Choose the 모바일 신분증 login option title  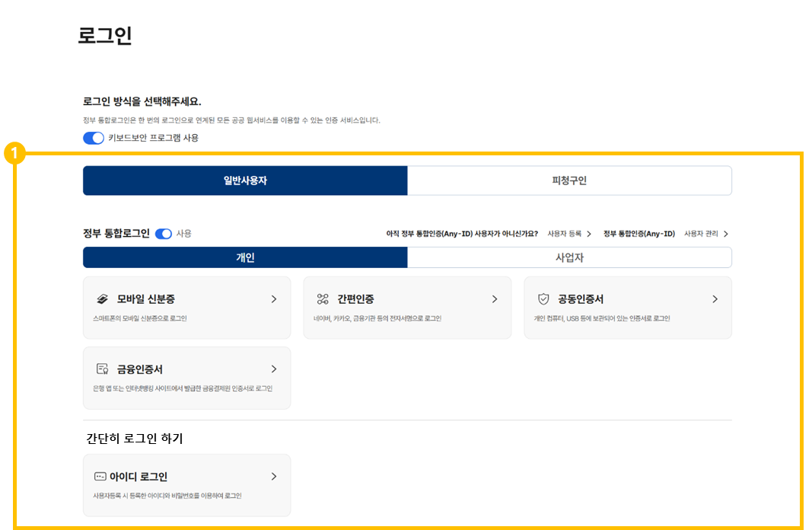coord(146,299)
